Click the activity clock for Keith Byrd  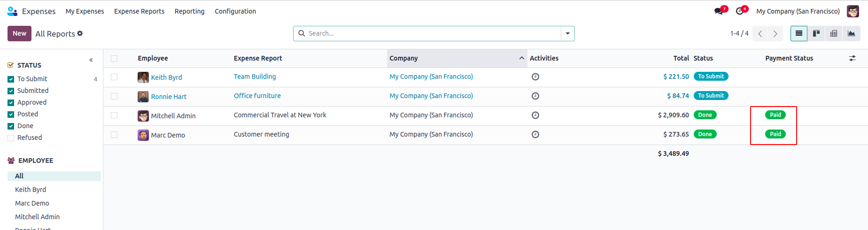point(535,77)
